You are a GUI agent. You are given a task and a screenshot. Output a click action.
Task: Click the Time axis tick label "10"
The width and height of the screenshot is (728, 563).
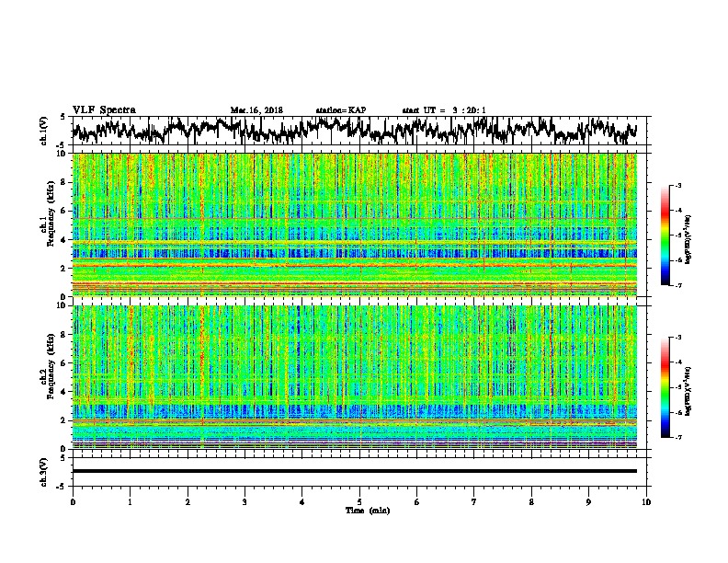click(646, 502)
